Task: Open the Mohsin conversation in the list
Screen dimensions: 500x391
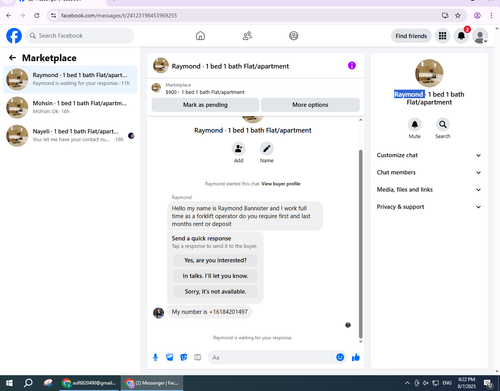Action: tap(70, 107)
